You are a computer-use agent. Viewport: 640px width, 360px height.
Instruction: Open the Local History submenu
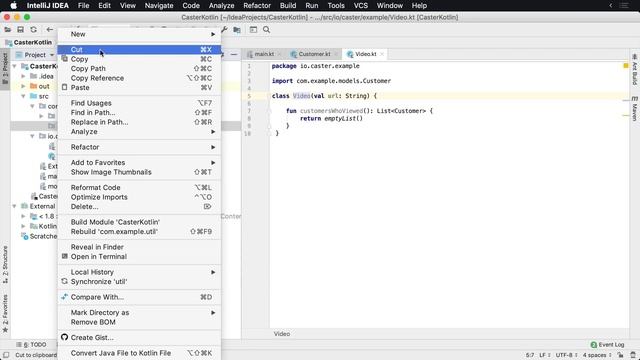[139, 272]
